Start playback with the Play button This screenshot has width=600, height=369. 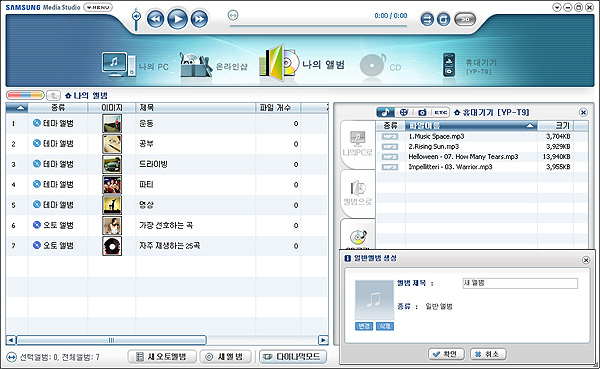(x=178, y=19)
